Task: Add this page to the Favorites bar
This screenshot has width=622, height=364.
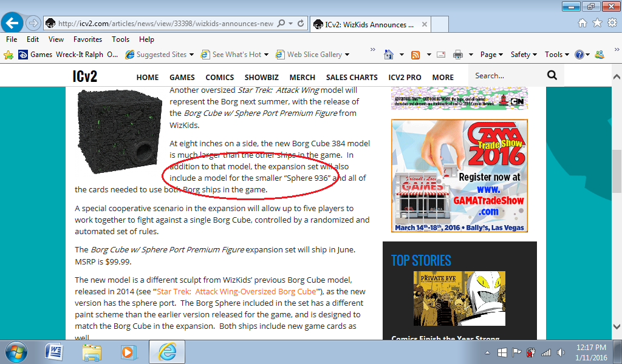Action: pyautogui.click(x=9, y=55)
